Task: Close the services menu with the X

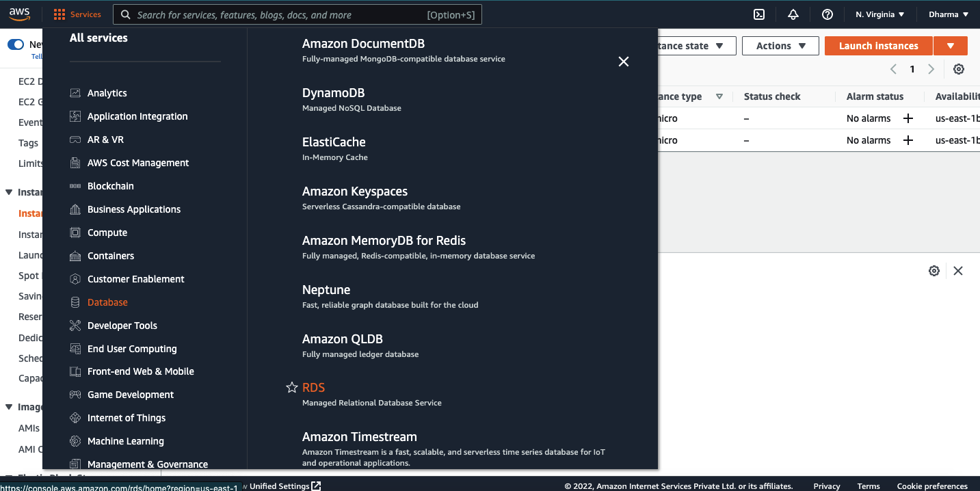Action: (x=624, y=62)
